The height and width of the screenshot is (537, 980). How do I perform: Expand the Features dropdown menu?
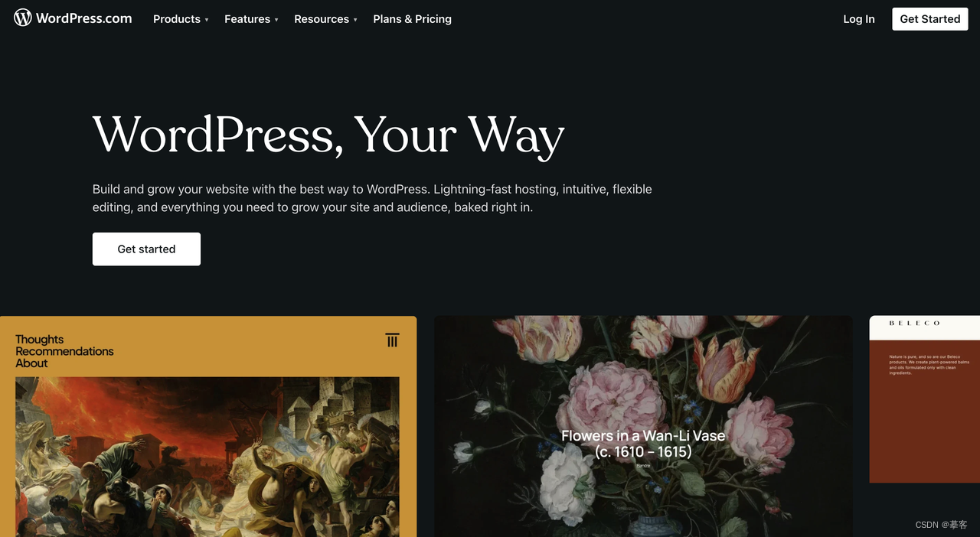(x=251, y=19)
